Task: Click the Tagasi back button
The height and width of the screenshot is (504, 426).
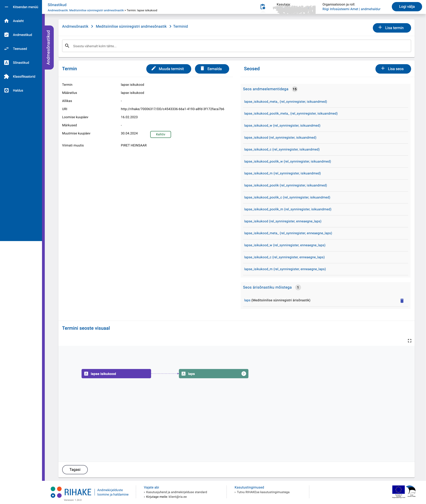Action: (x=75, y=470)
